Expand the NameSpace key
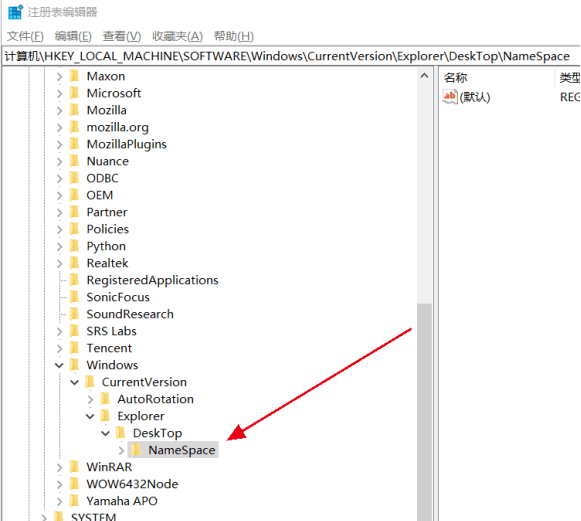Viewport: 581px width, 521px height. click(x=121, y=450)
